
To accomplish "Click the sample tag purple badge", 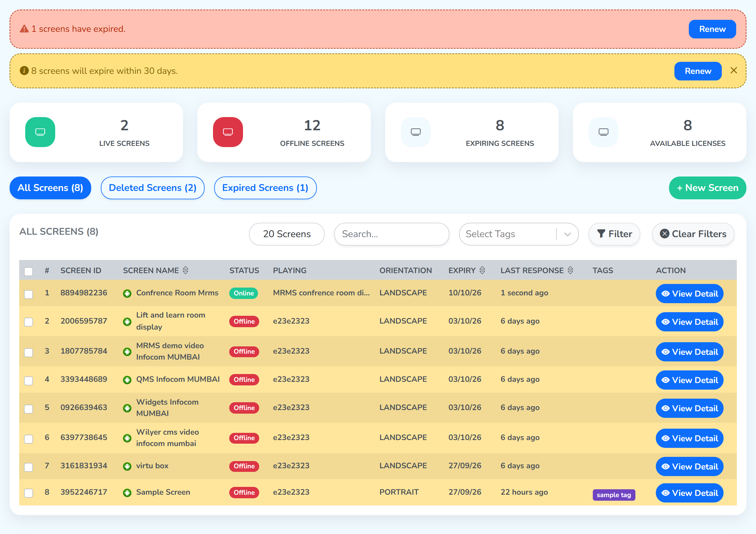I will pos(614,495).
